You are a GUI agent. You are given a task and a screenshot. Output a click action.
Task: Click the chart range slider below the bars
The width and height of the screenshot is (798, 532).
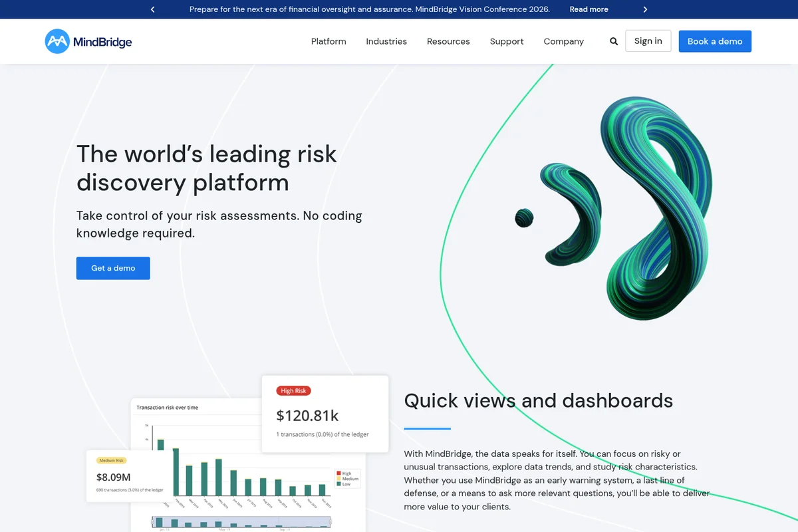(241, 523)
